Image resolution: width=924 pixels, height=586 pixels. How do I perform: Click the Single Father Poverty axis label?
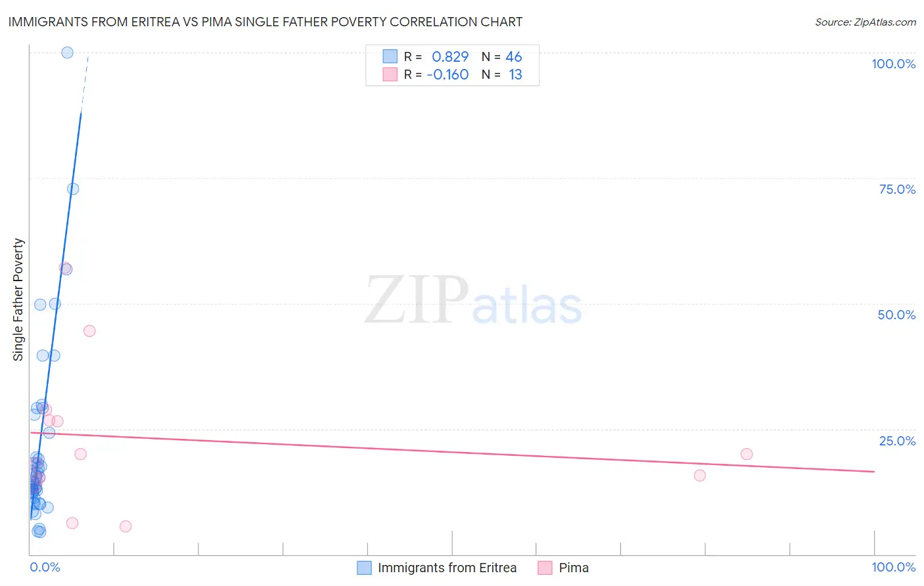pos(18,300)
